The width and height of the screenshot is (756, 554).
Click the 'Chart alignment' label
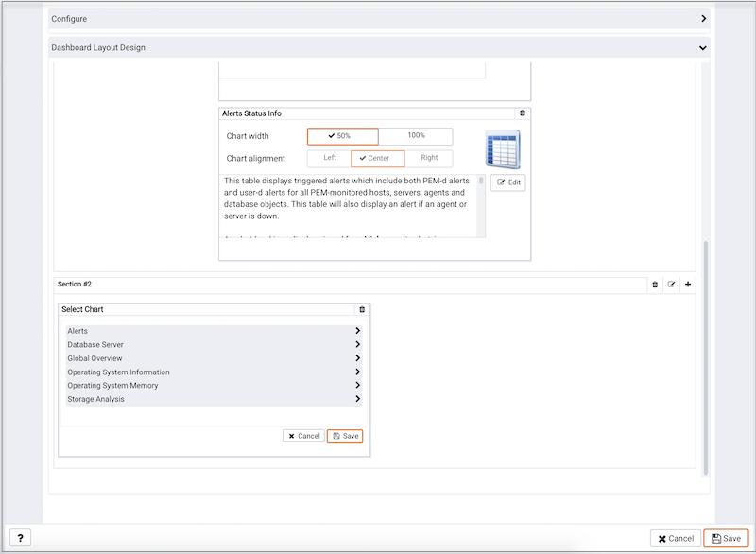coord(255,158)
